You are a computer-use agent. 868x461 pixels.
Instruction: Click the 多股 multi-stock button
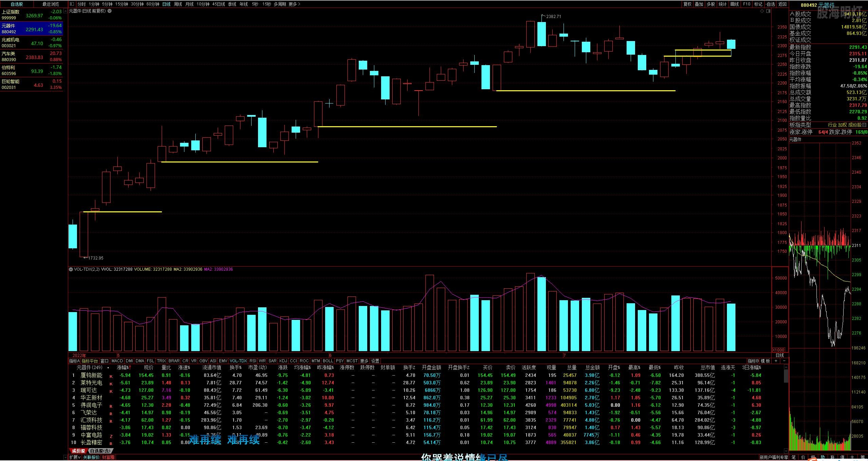point(711,4)
